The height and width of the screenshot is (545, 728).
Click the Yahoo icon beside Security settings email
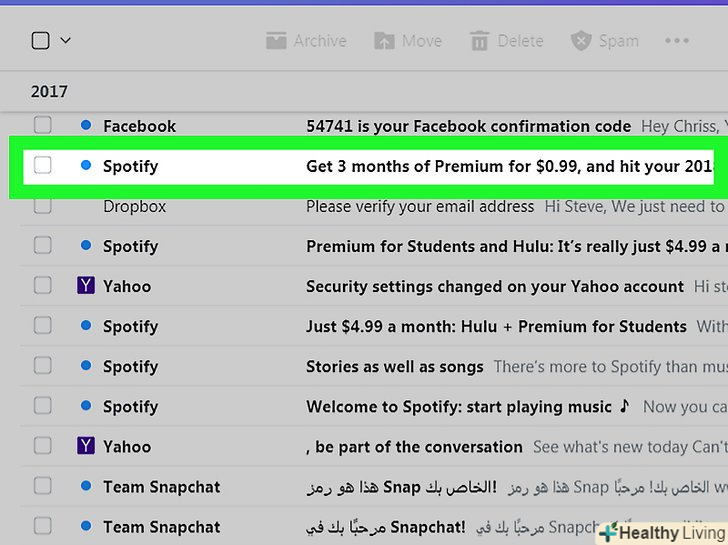[x=86, y=286]
